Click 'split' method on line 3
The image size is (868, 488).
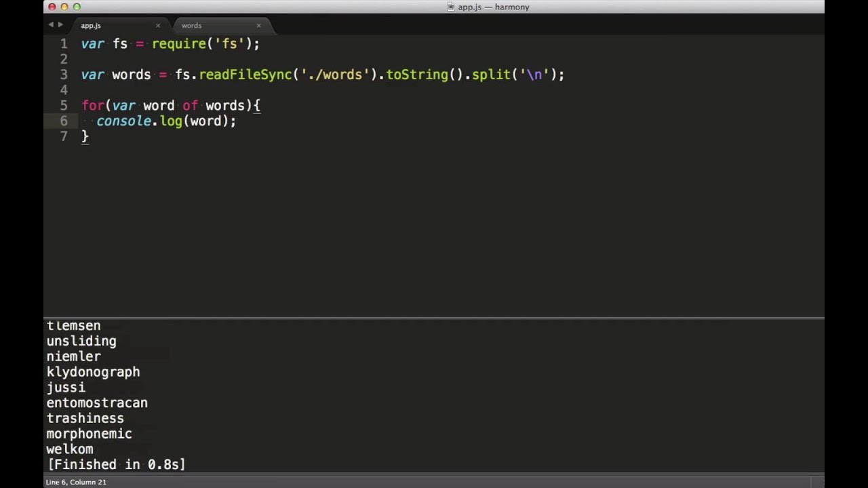[x=491, y=75]
